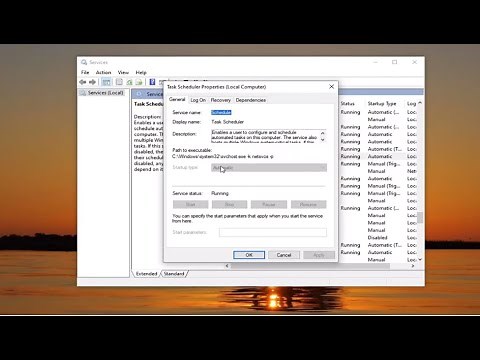Click the path to executable text
Screen dimensions: 480x360
223,156
